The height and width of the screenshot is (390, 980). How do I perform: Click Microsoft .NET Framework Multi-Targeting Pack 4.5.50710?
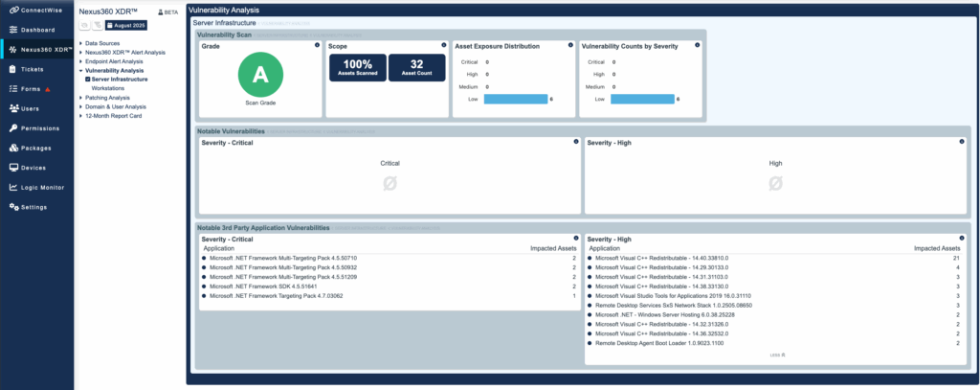(x=283, y=258)
